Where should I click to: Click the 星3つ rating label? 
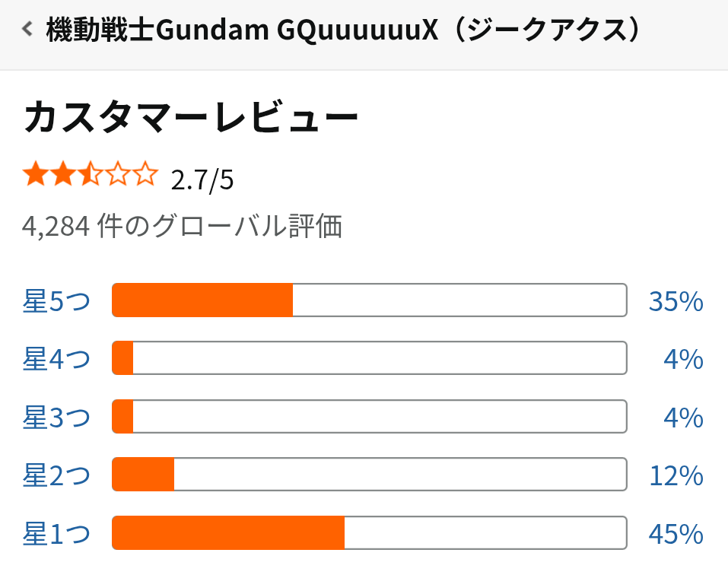pyautogui.click(x=56, y=418)
